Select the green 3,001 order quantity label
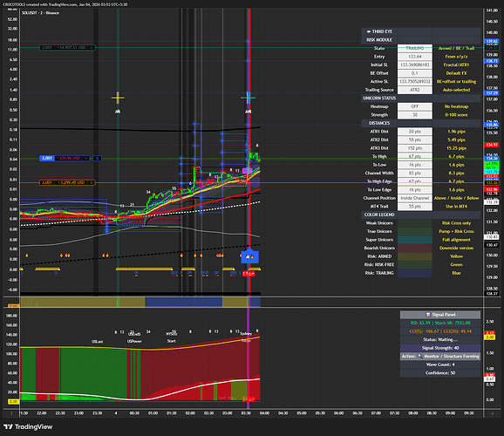The width and height of the screenshot is (504, 436). point(47,48)
